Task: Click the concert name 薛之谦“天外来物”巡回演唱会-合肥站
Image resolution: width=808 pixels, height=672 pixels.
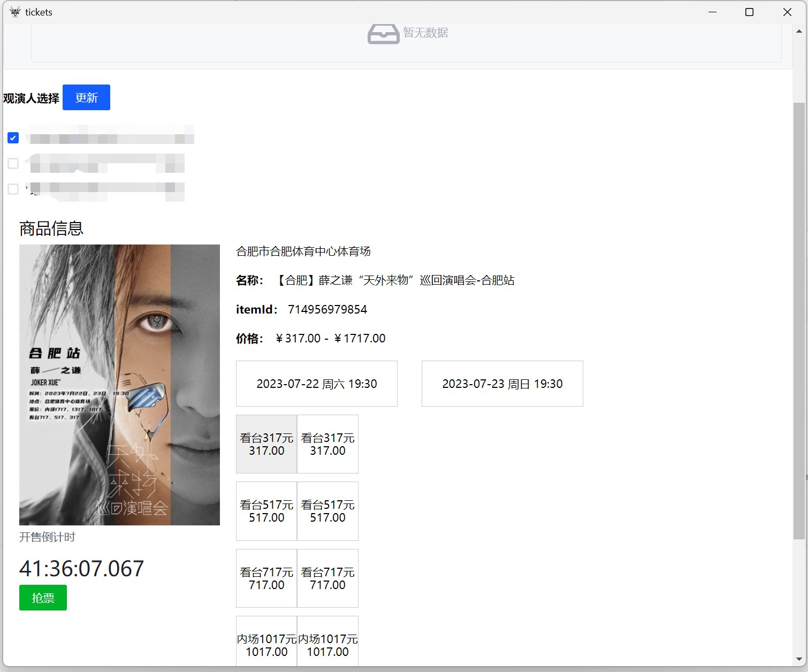Action: [x=417, y=280]
